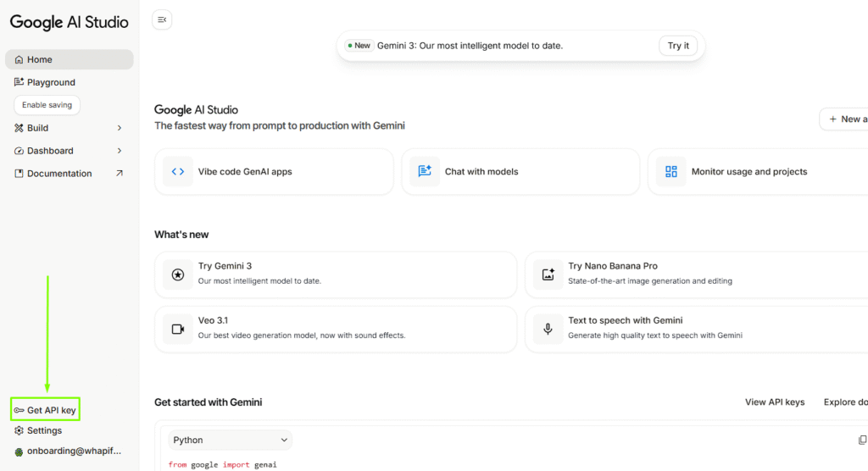Copy the code snippet with copy icon
Screen dimensions: 868x471
[862, 440]
